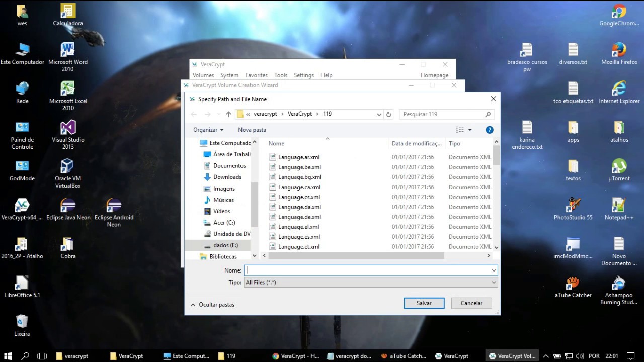Click the refresh icon beside the address bar
The height and width of the screenshot is (362, 644).
tap(388, 114)
